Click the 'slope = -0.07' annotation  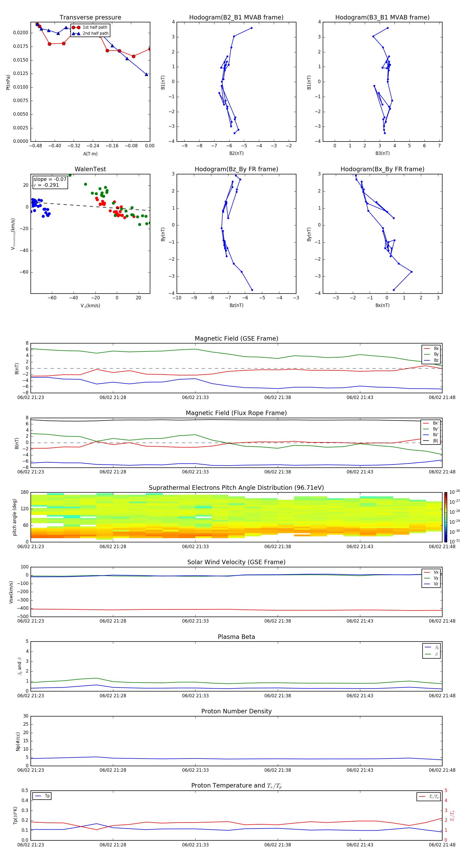pos(50,179)
